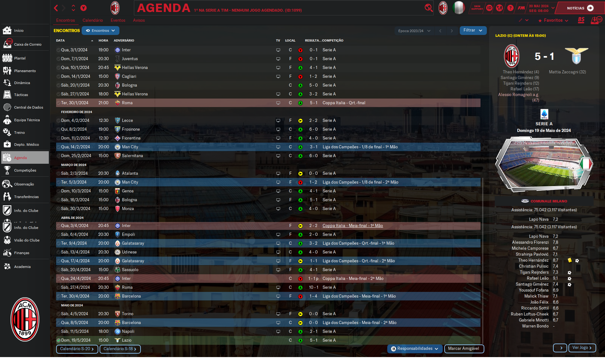This screenshot has height=364, width=605.
Task: Toggle selection circle for Roma 30/1/2024 row
Action: (x=58, y=103)
